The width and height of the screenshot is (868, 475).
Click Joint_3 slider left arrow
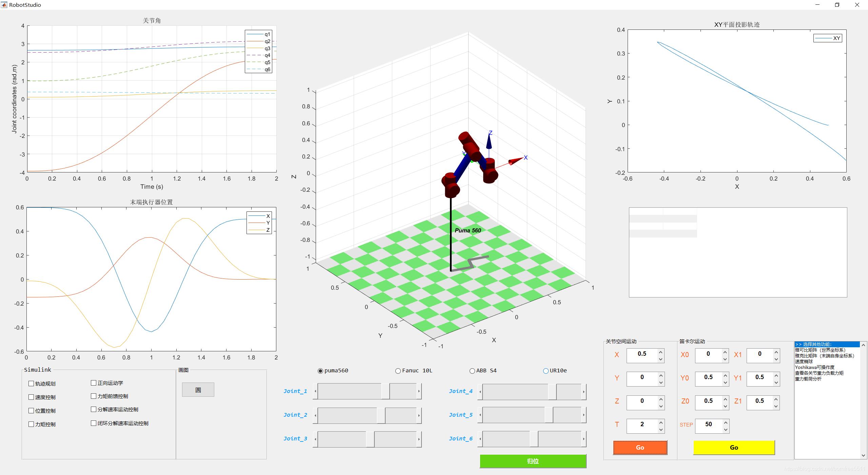coord(315,439)
